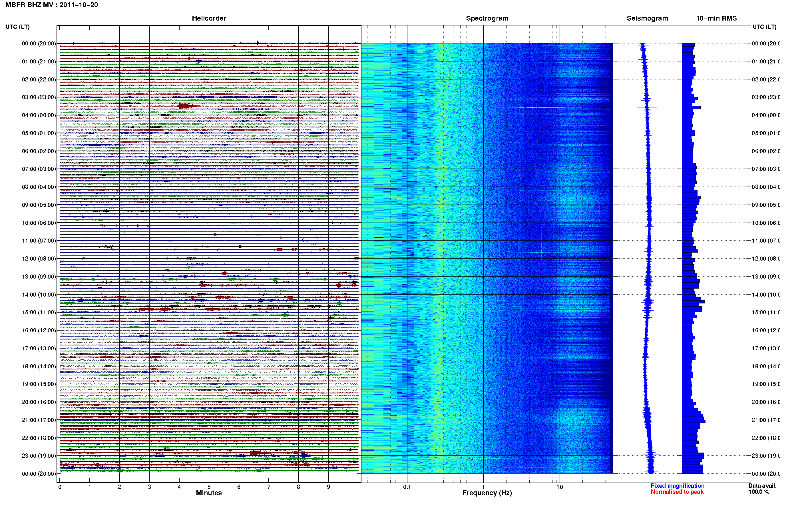Click left-axis time label "12:00 (08:00)"
Screen dimensions: 812x508
[39, 259]
